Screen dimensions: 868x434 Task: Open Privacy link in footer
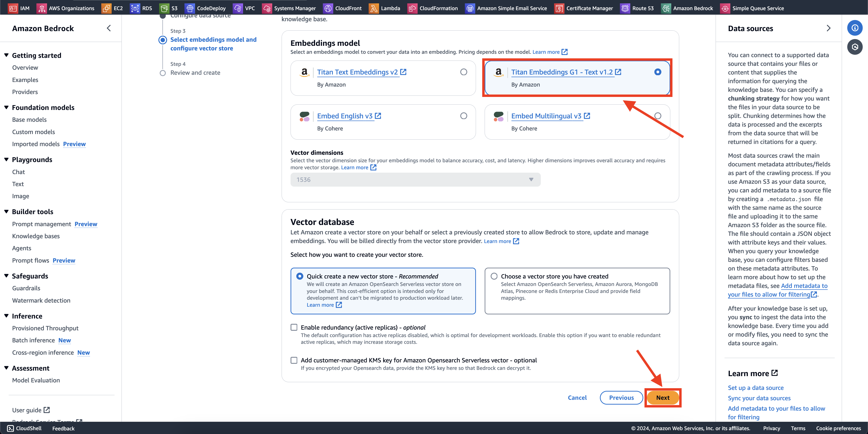coord(772,428)
